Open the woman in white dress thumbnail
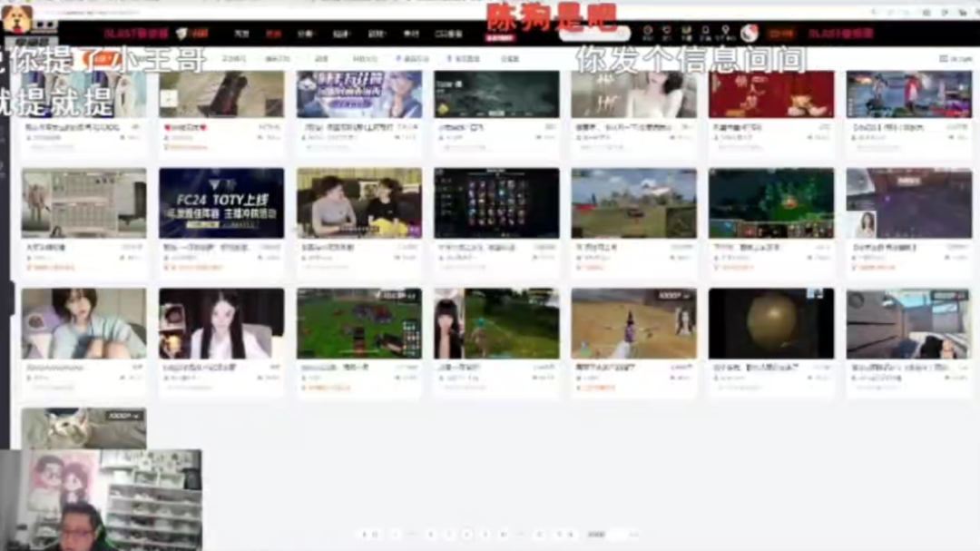 coord(633,93)
